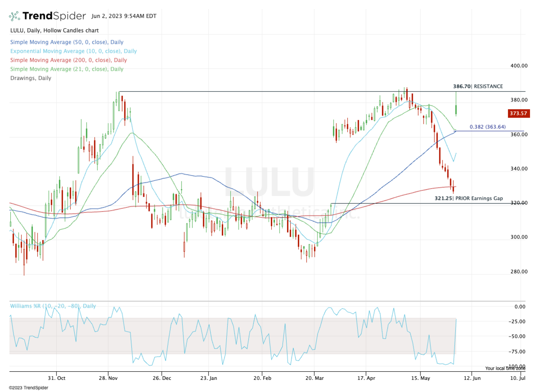Image resolution: width=539 pixels, height=392 pixels.
Task: Select the 321.25 PRIOR Earnings Gap label
Action: tap(468, 198)
